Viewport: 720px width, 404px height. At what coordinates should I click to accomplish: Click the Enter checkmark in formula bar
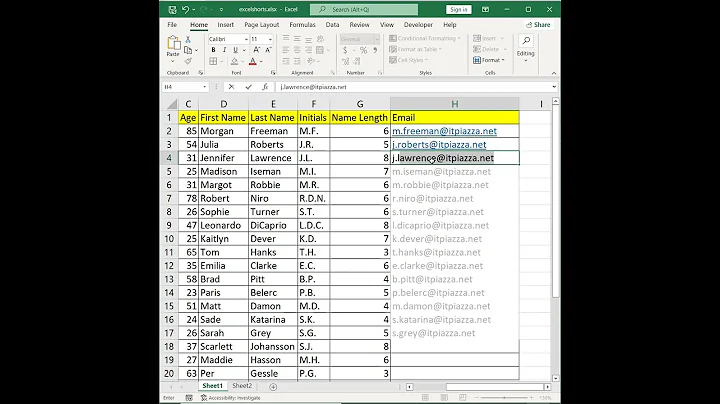pyautogui.click(x=248, y=87)
